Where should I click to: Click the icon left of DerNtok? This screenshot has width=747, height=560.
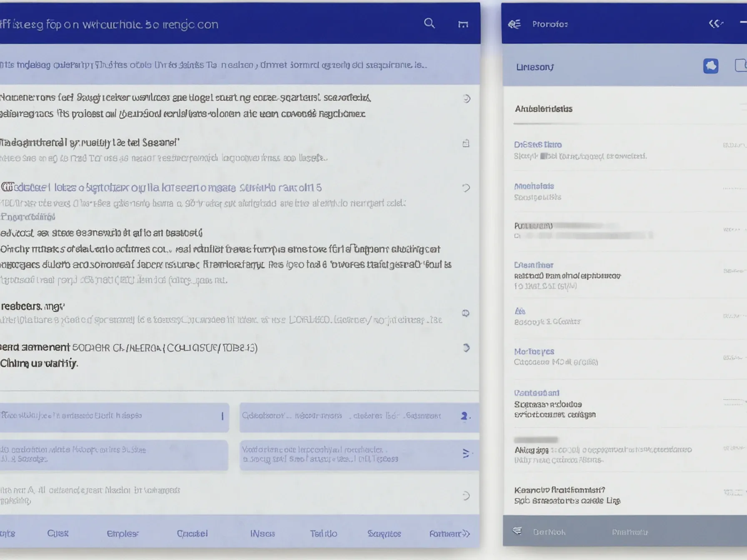[x=517, y=531]
